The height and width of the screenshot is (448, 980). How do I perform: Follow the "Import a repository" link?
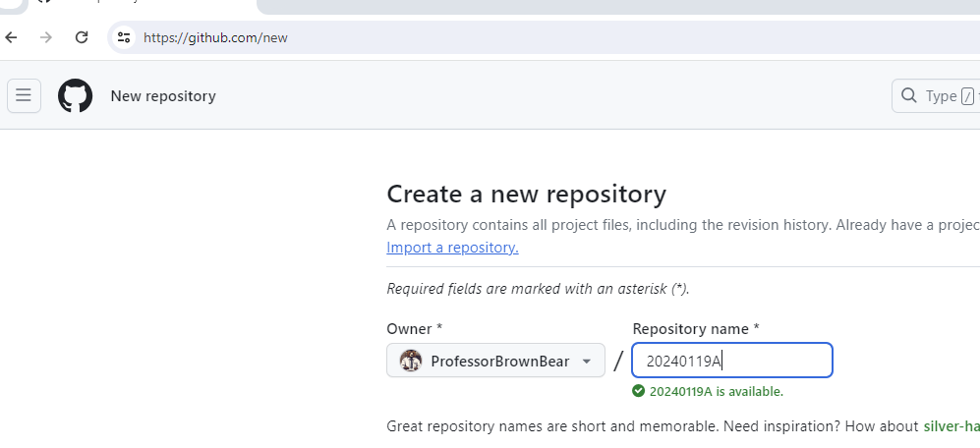[x=452, y=248]
